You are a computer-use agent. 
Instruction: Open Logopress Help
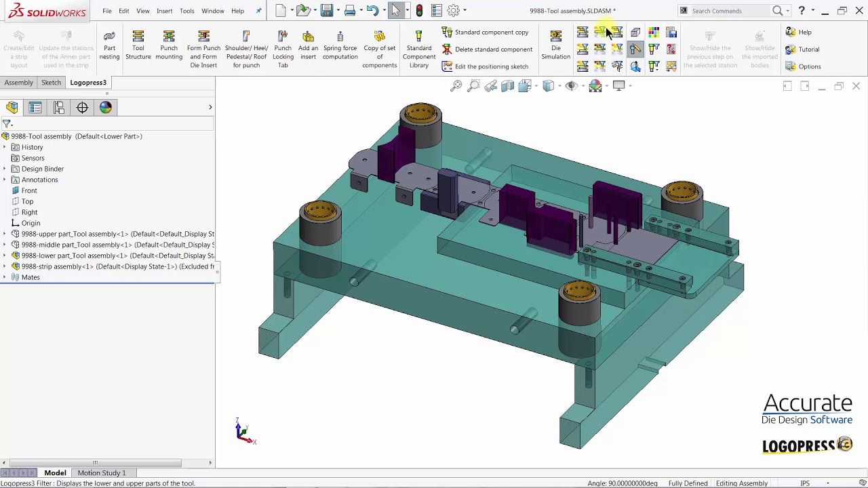(798, 32)
